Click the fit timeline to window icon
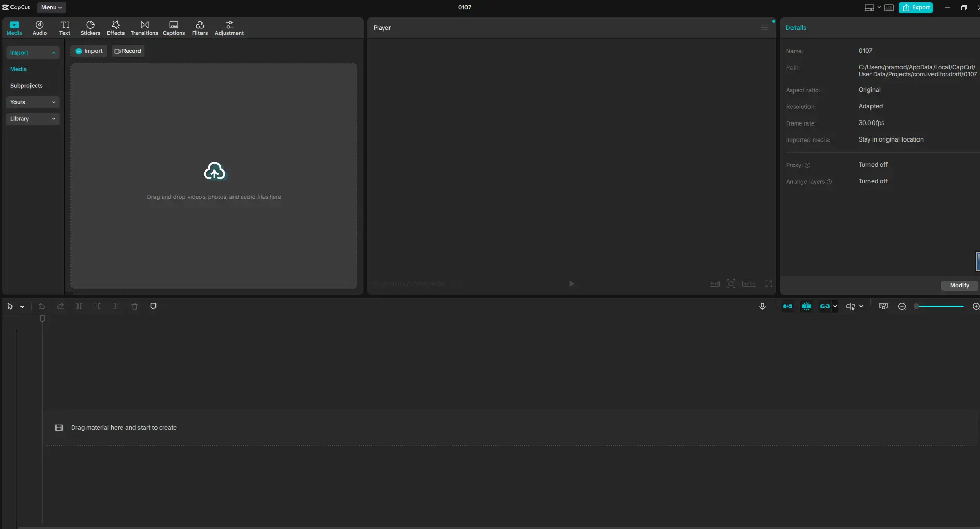Screen dimensions: 980x529 [883, 306]
